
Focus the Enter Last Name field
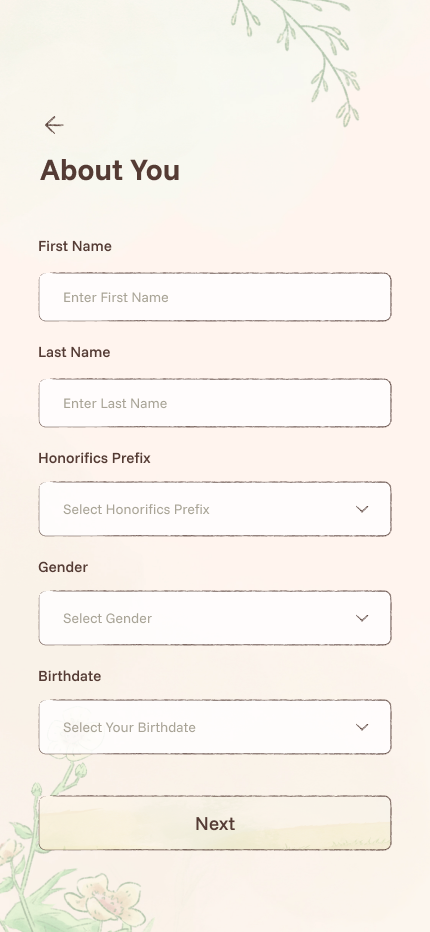pyautogui.click(x=215, y=403)
